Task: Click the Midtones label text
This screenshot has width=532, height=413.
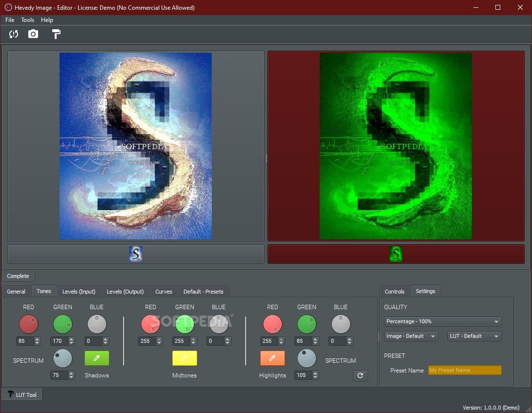Action: tap(184, 375)
